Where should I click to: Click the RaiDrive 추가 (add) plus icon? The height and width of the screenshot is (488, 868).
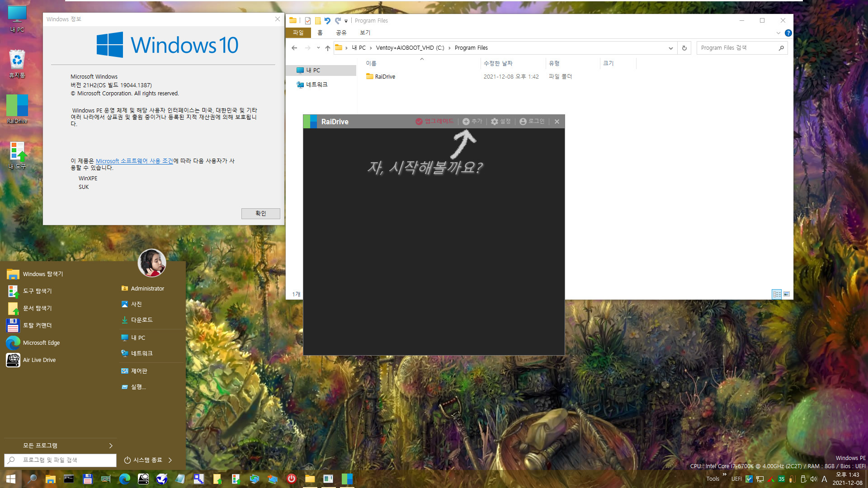466,122
